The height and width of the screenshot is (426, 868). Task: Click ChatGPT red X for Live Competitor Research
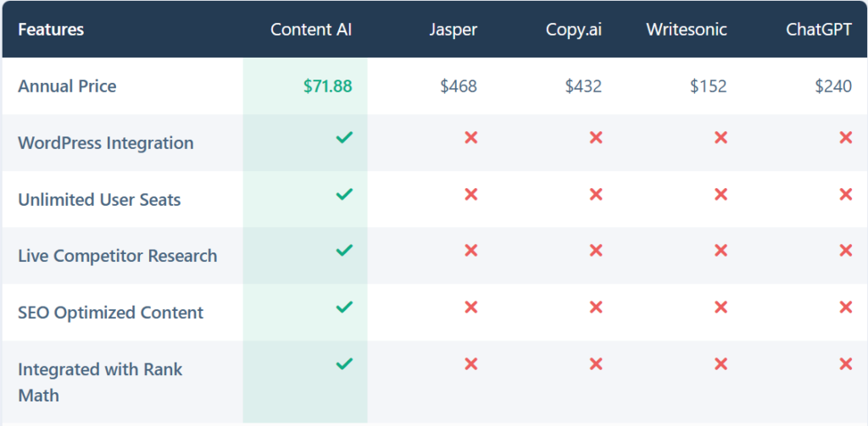[846, 251]
